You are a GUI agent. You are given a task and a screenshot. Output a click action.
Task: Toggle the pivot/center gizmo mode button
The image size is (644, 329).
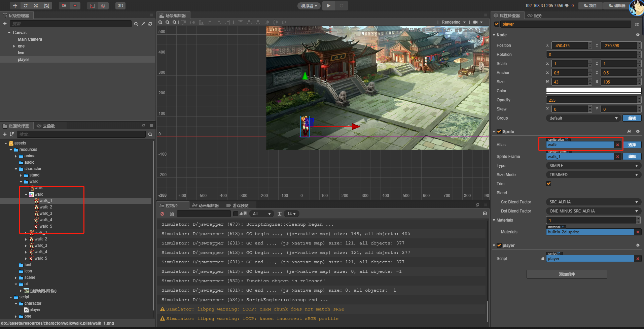[x=64, y=6]
